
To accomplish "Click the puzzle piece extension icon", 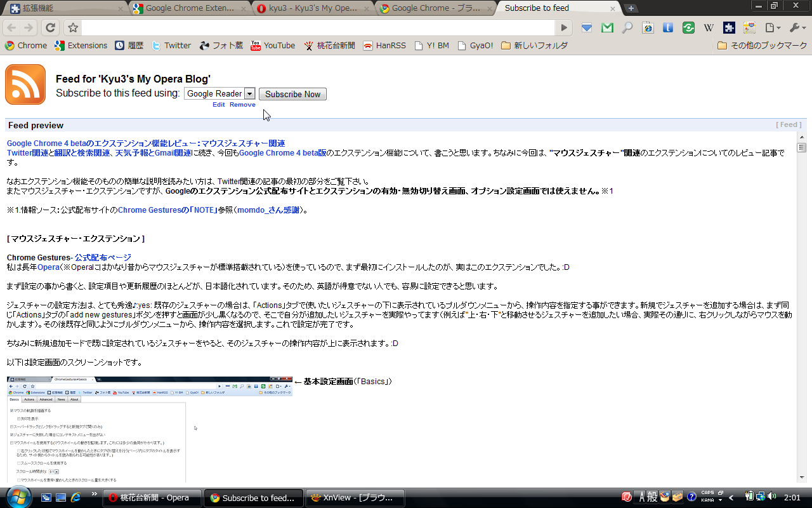I will pyautogui.click(x=729, y=28).
